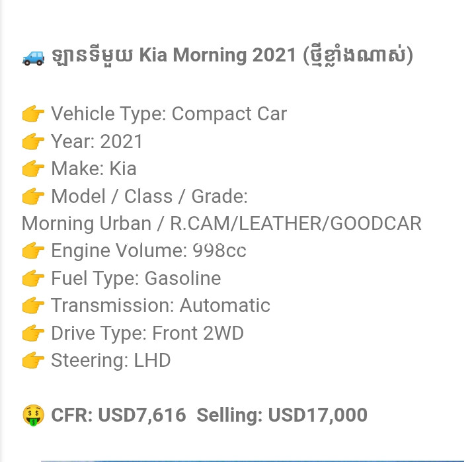This screenshot has height=462, width=476.
Task: Click the Engine Volume: 998cc text
Action: pyautogui.click(x=149, y=251)
